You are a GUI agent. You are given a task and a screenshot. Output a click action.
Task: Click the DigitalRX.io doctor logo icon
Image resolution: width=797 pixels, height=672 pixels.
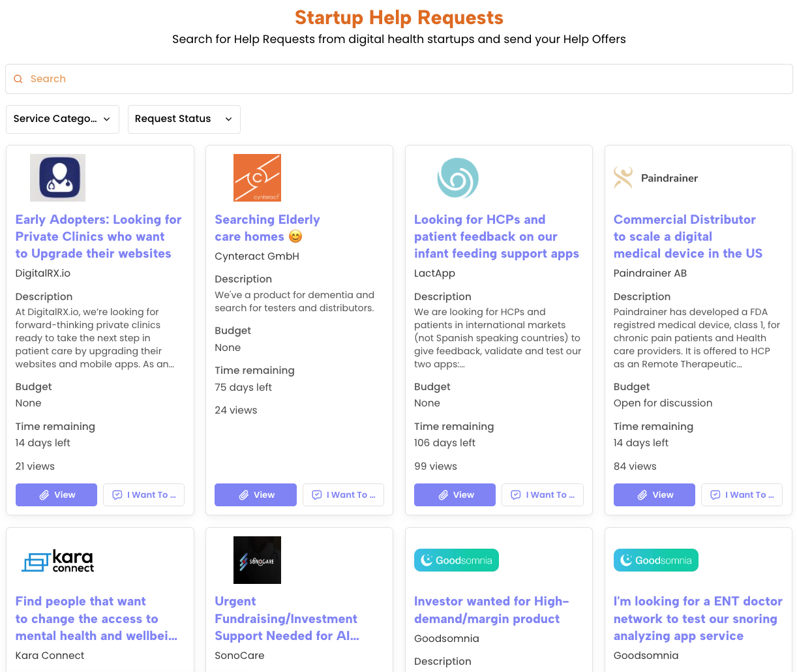58,177
